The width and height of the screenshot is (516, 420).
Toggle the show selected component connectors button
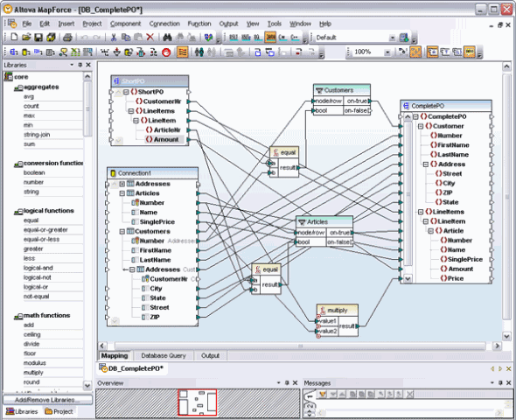click(402, 52)
